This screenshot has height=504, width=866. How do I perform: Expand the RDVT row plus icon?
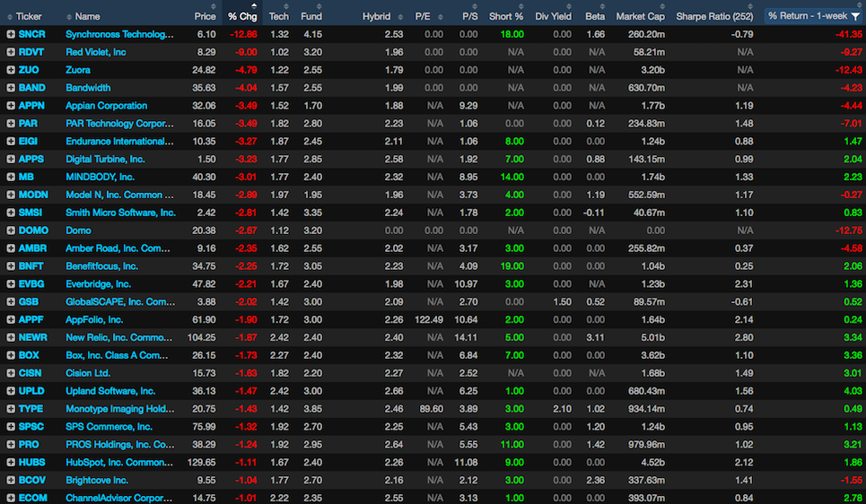[11, 52]
